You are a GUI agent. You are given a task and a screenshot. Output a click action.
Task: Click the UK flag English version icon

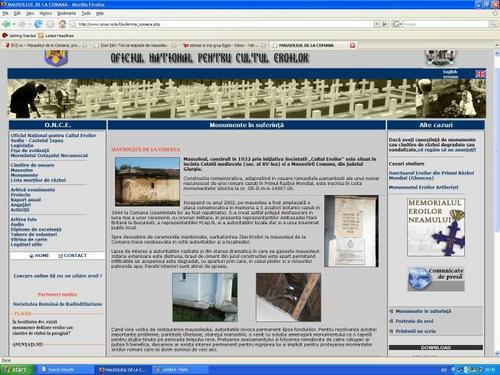(480, 74)
